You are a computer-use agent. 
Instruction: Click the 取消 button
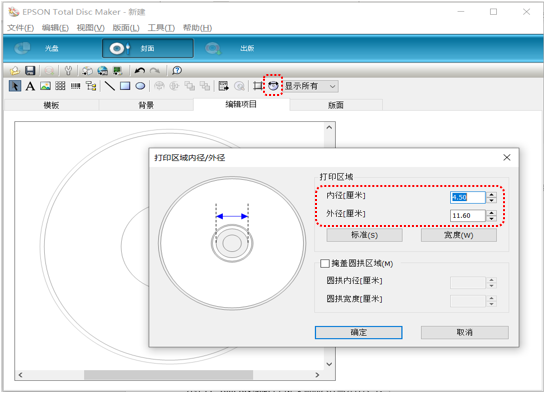click(465, 333)
